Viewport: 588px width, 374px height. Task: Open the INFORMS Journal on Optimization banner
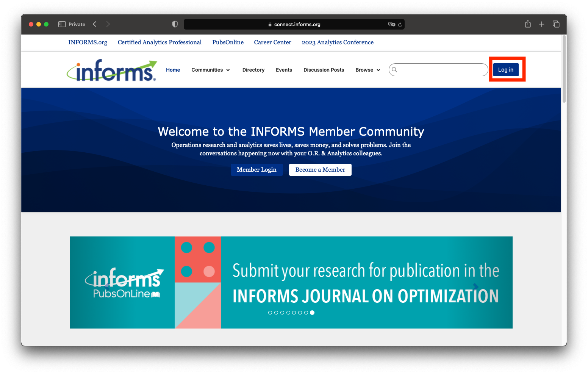tap(291, 282)
